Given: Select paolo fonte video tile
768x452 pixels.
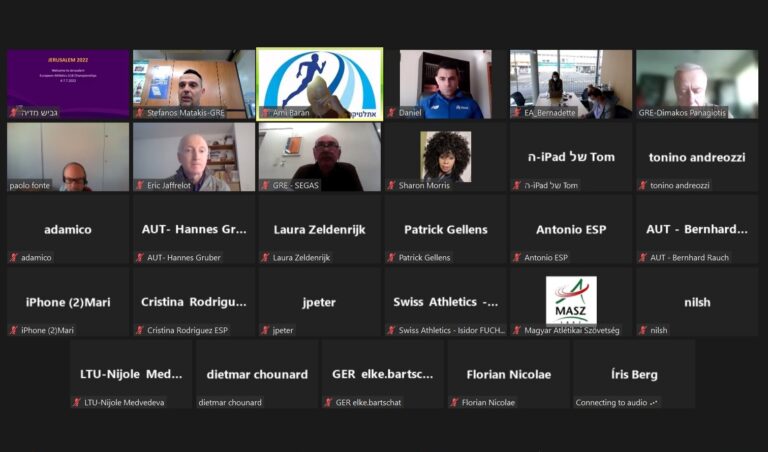Looking at the screenshot, I should [x=68, y=157].
